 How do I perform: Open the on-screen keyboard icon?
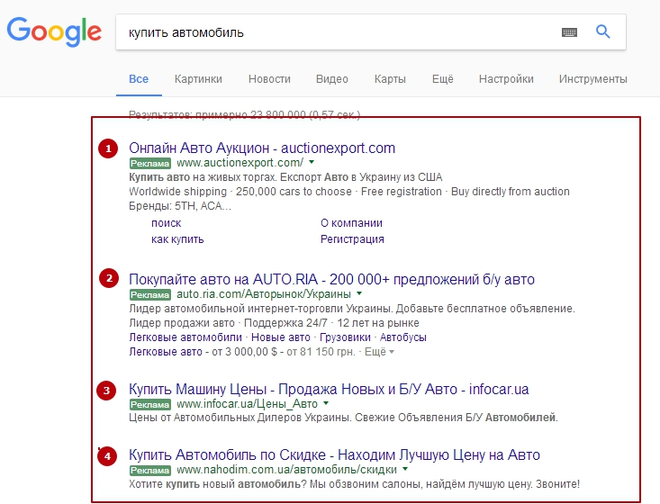569,32
